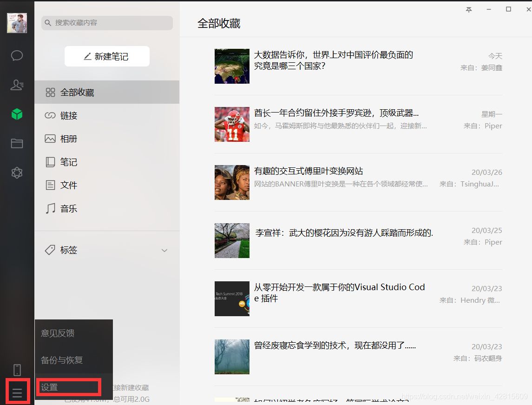This screenshot has width=532, height=405.
Task: Open article 大数据告诉你，世界上对中国评价最负面的
Action: pyautogui.click(x=334, y=60)
